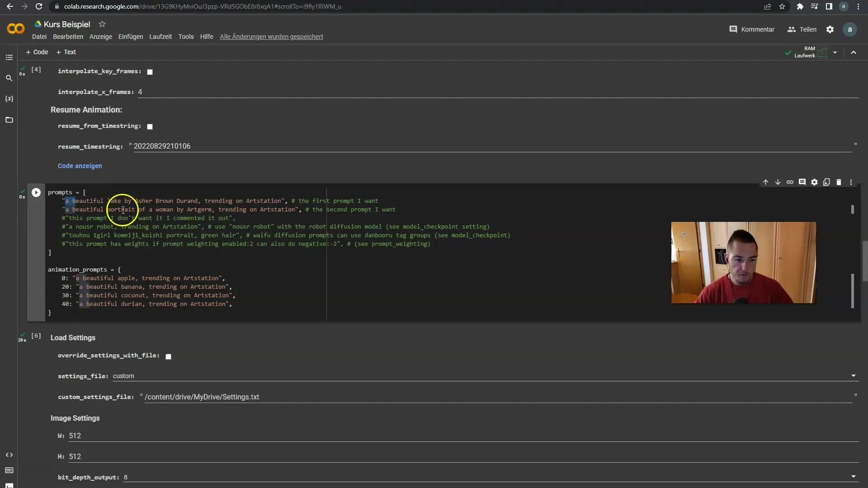This screenshot has width=868, height=488.
Task: Open the code snippets panel icon
Action: [x=9, y=455]
